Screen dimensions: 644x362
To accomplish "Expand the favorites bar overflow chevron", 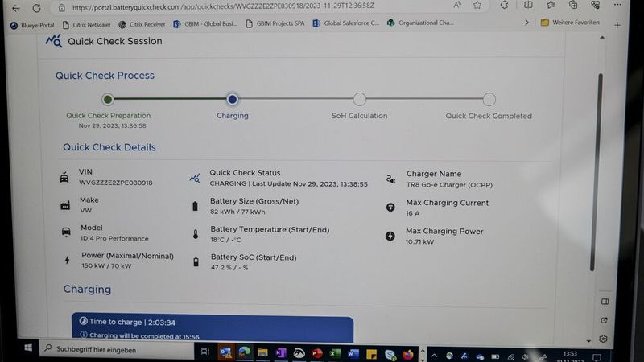I will pos(526,23).
